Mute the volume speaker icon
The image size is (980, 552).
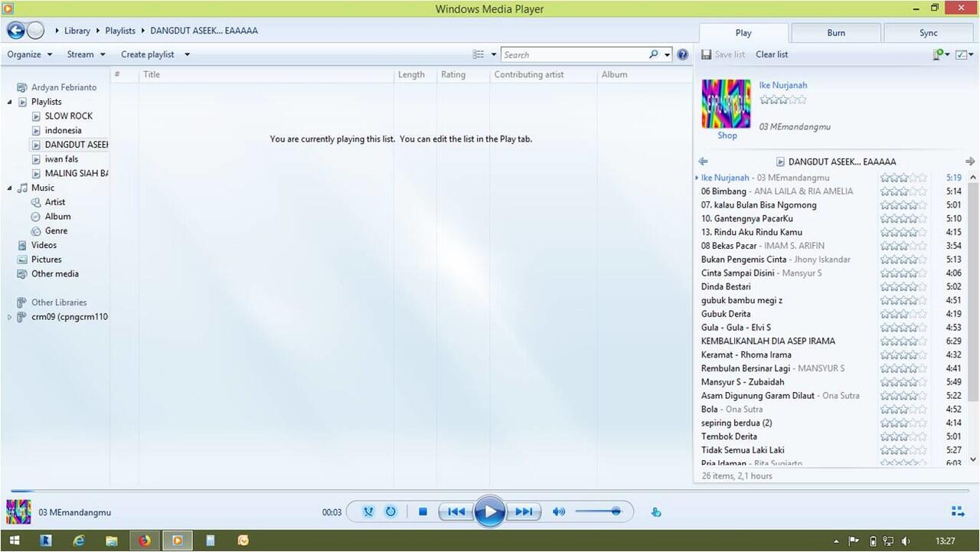click(x=559, y=511)
